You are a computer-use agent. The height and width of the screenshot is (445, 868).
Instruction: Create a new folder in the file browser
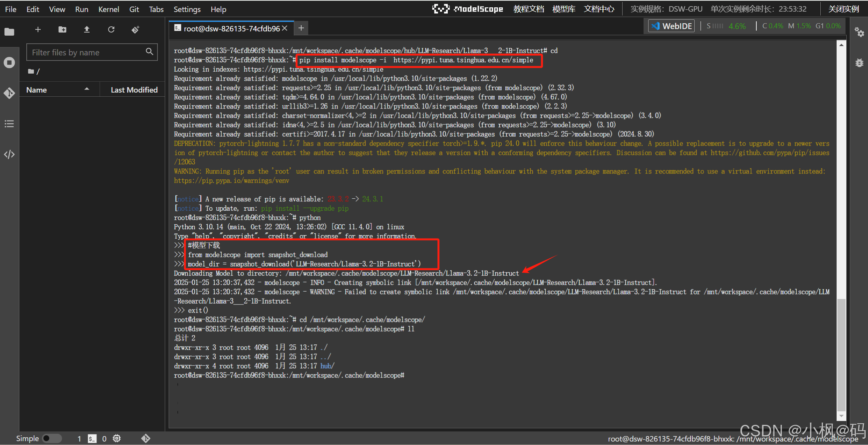tap(62, 29)
